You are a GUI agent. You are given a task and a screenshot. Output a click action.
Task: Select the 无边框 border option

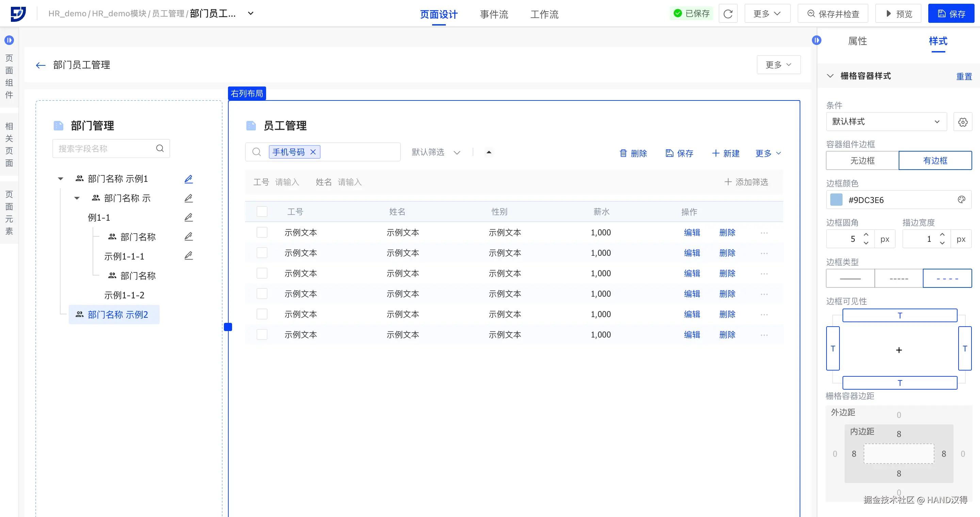click(862, 161)
